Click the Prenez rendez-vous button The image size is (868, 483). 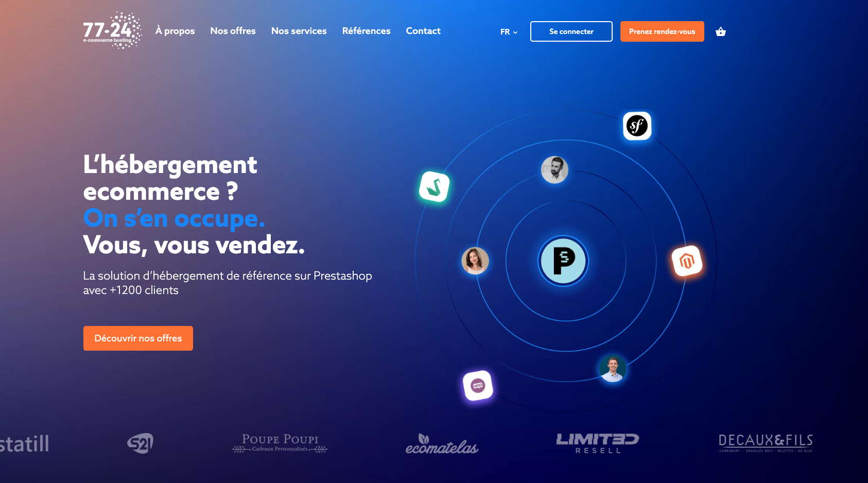tap(662, 31)
